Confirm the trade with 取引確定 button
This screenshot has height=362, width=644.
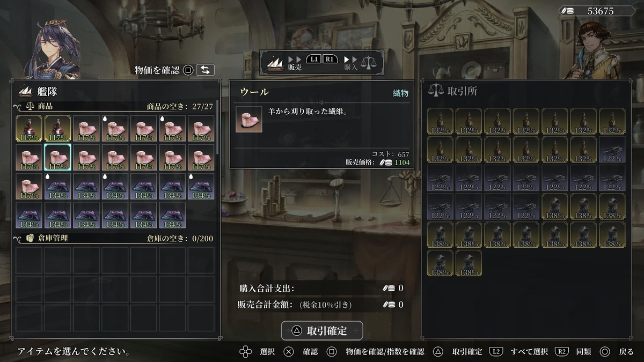322,331
